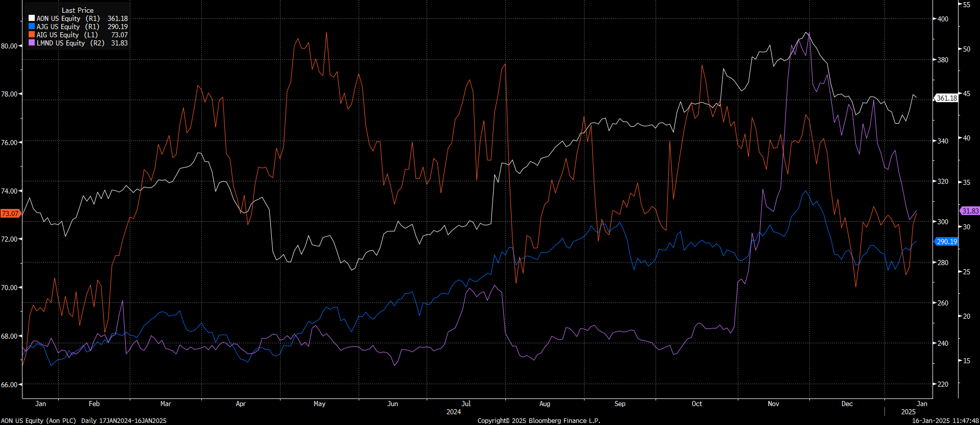The image size is (980, 425).
Task: Click the 380 right axis label
Action: (x=943, y=60)
